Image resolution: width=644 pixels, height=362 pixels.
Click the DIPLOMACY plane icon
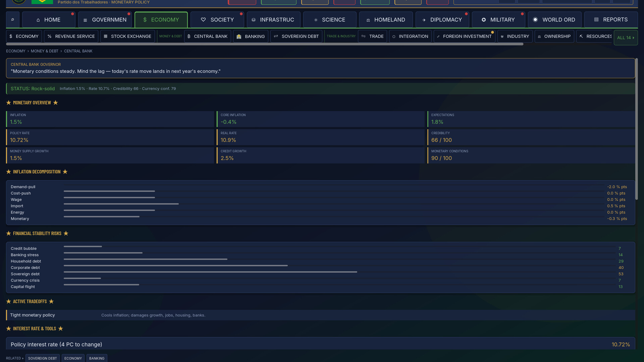pyautogui.click(x=424, y=20)
